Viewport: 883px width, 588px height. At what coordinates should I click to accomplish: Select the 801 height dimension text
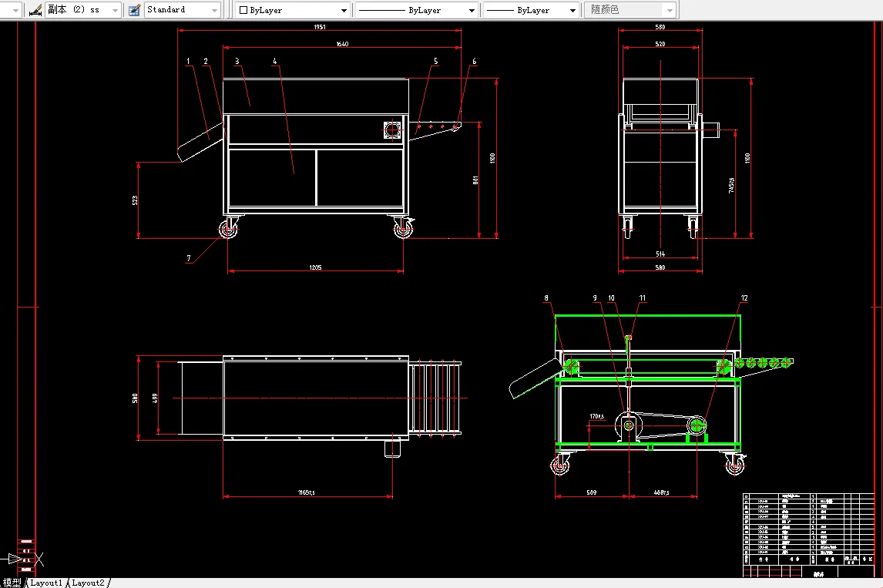(x=475, y=180)
